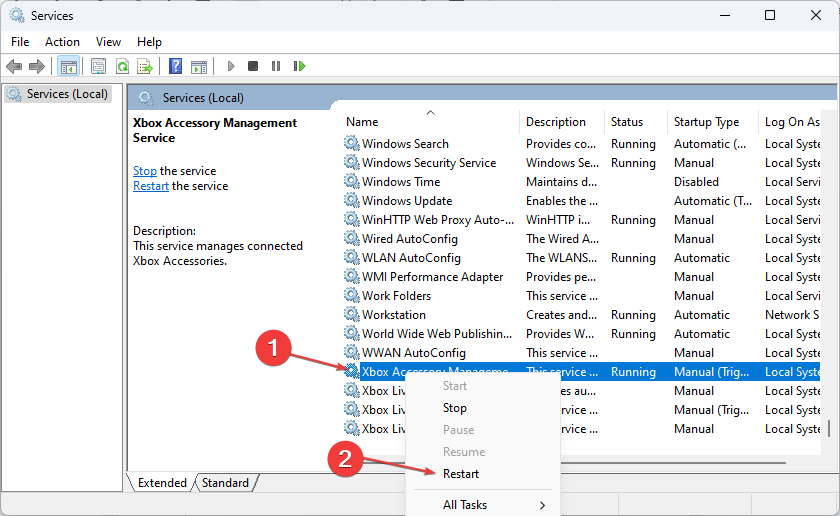The width and height of the screenshot is (840, 516).
Task: Select the Windows Update service
Action: click(x=407, y=201)
